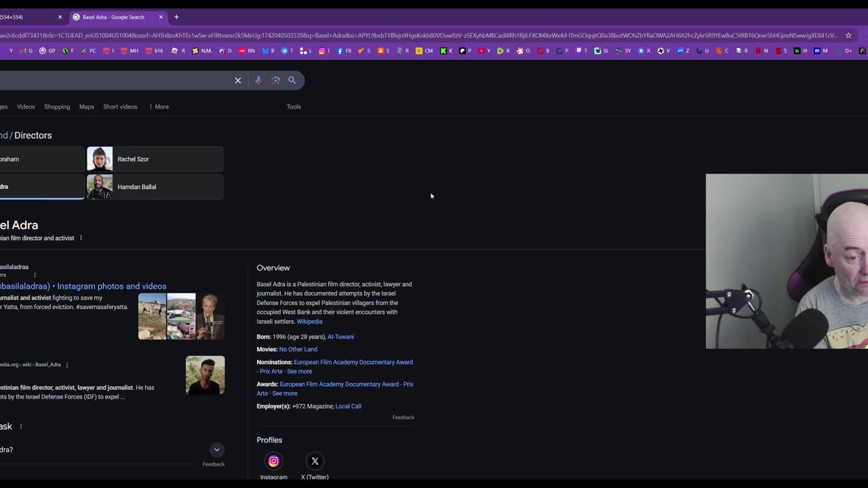Viewport: 868px width, 488px height.
Task: Open options menu for Wikipedia Basel_Adra result
Action: pyautogui.click(x=66, y=365)
